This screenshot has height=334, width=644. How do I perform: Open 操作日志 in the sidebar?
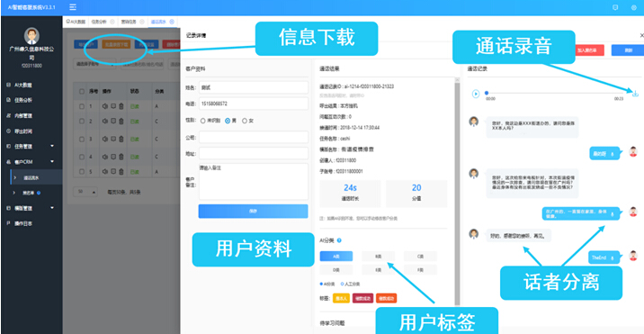(23, 223)
